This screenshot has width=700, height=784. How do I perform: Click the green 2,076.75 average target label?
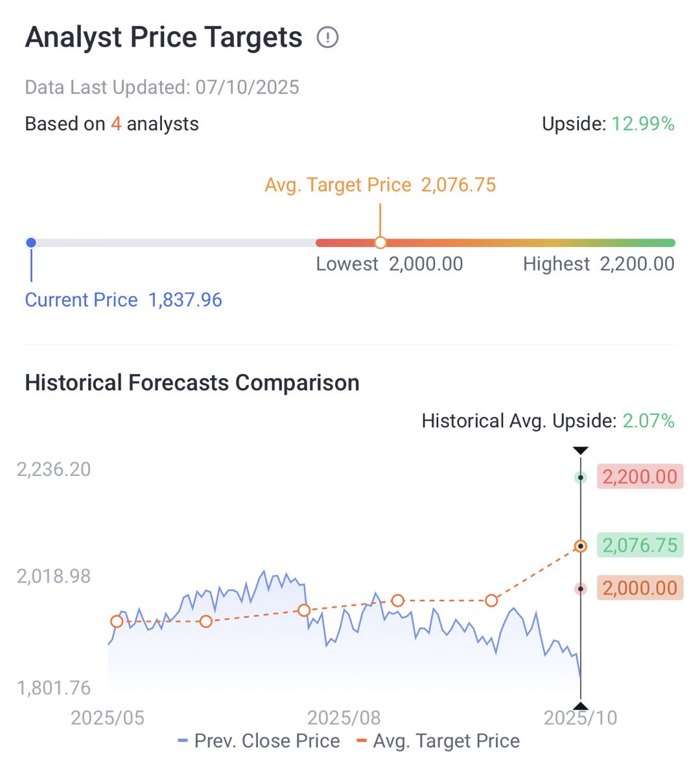(x=639, y=545)
